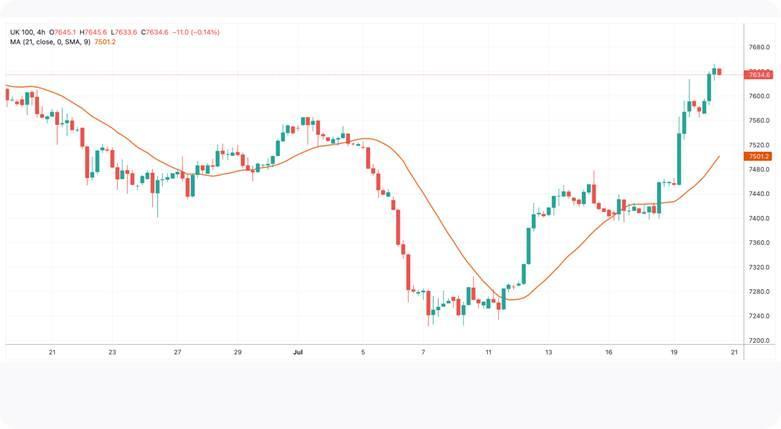Select the 11 date marker on time axis
Screen dimensions: 781x429
pos(488,352)
